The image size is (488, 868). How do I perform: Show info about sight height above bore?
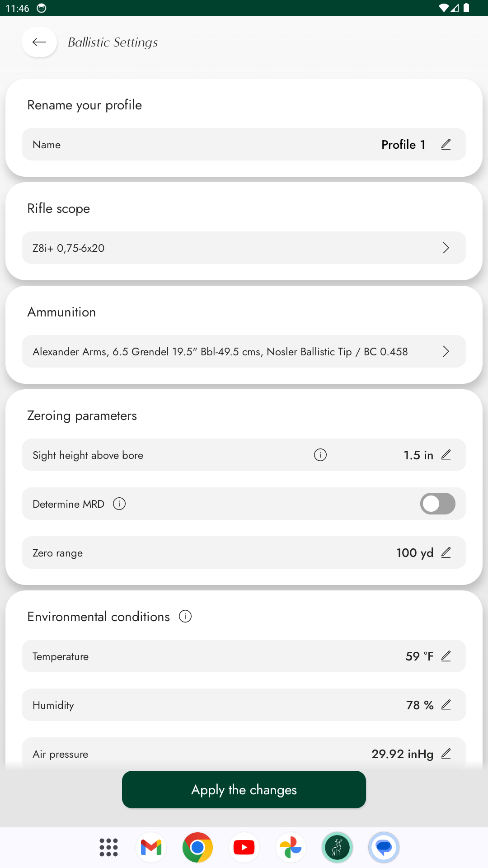coord(320,455)
